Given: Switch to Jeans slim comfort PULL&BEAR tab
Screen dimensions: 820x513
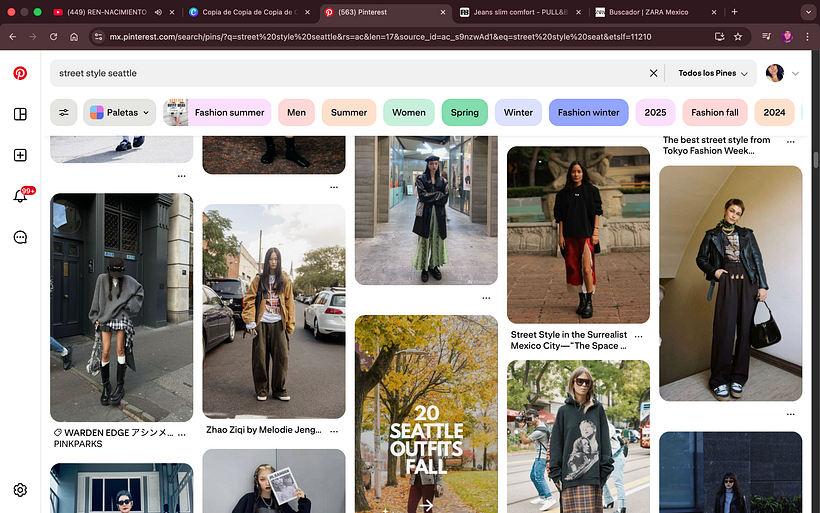Looking at the screenshot, I should click(518, 12).
